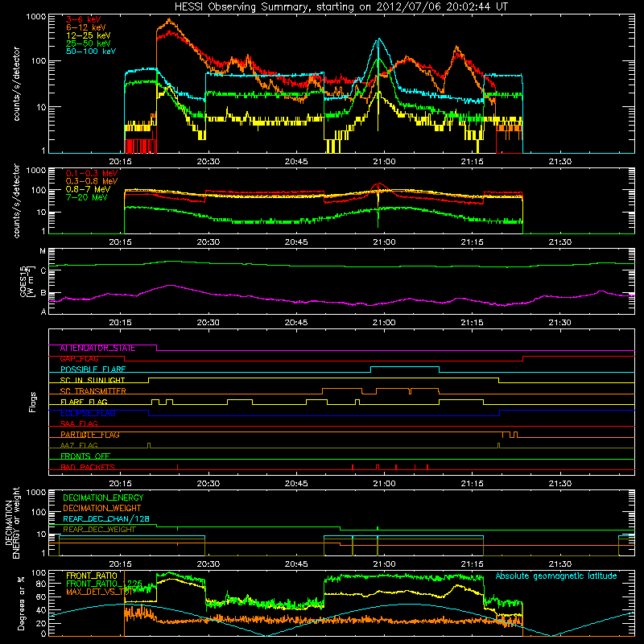Click the 0.8-7 MeV legend entry
This screenshot has height=644, width=644.
coord(88,189)
